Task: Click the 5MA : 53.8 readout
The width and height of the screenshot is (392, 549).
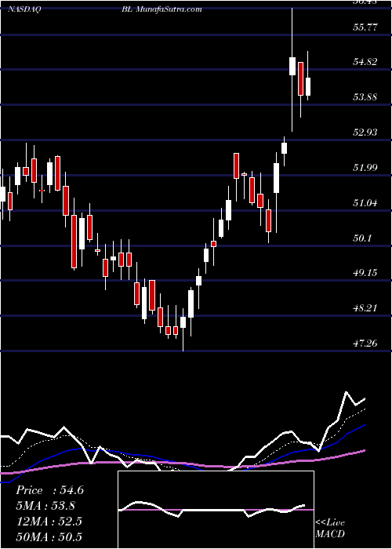Action: pyautogui.click(x=46, y=506)
